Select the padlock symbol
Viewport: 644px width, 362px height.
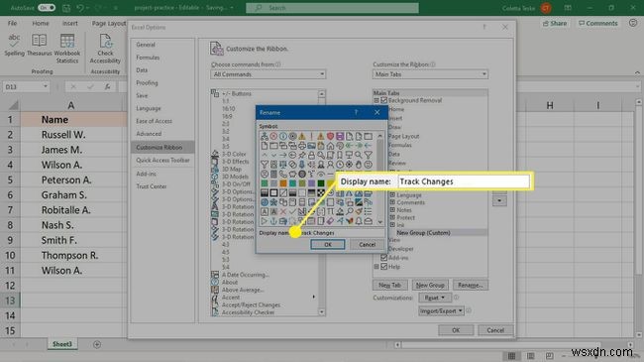click(311, 155)
